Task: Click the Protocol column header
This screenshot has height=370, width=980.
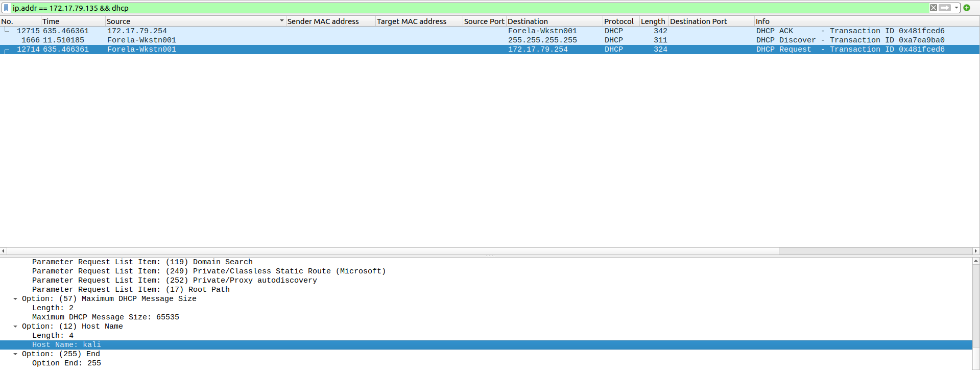Action: (618, 21)
